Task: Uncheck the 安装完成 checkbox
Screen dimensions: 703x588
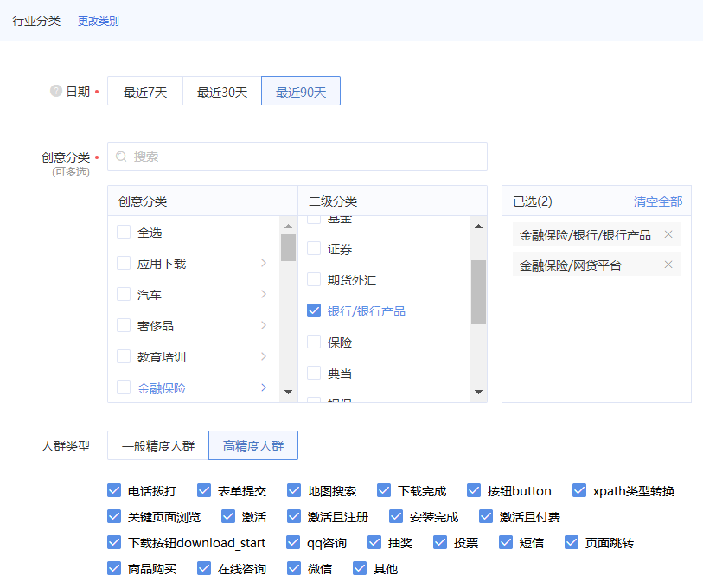Action: tap(396, 516)
